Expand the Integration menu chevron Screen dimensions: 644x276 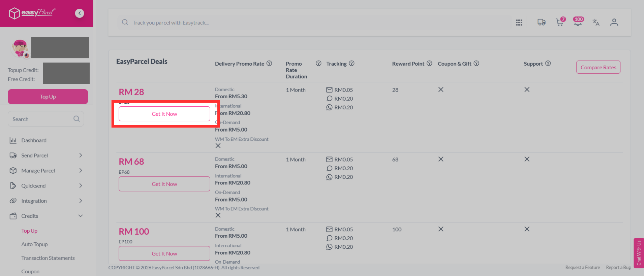tap(81, 201)
